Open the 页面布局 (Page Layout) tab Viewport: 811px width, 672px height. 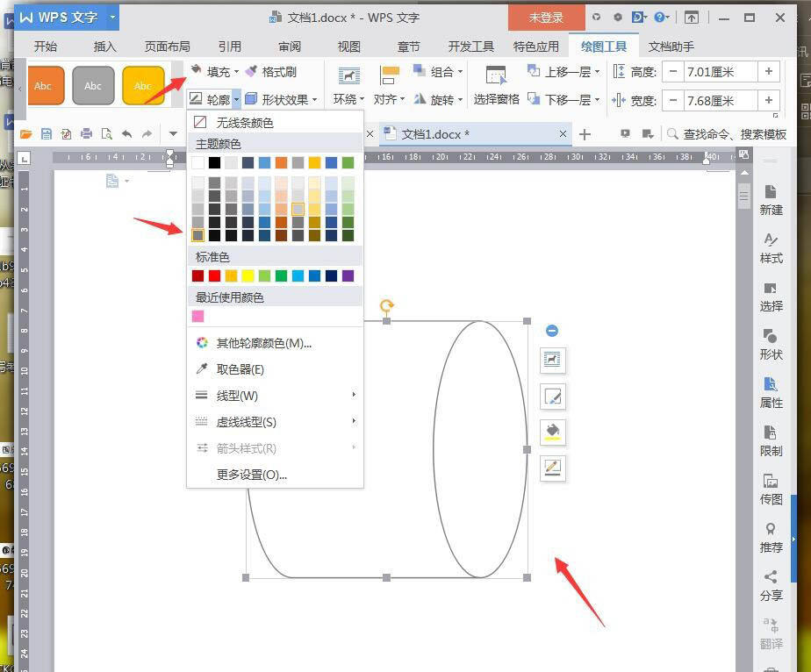click(167, 46)
